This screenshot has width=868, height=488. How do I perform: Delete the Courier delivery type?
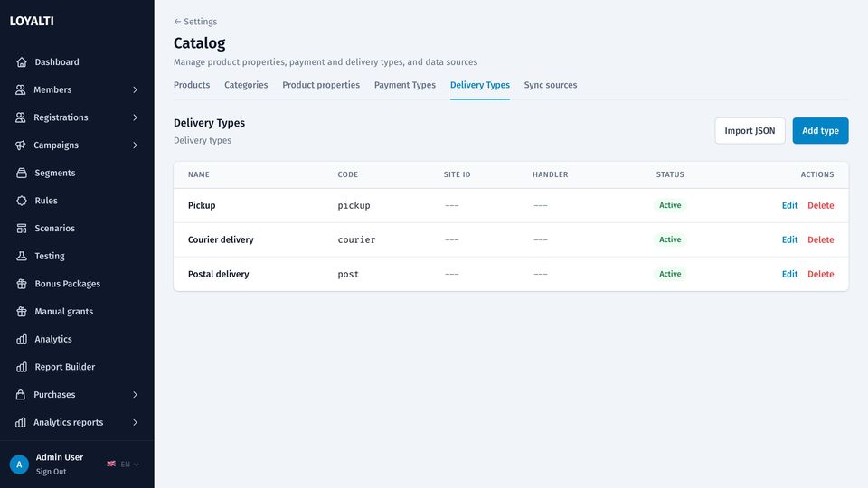(820, 239)
